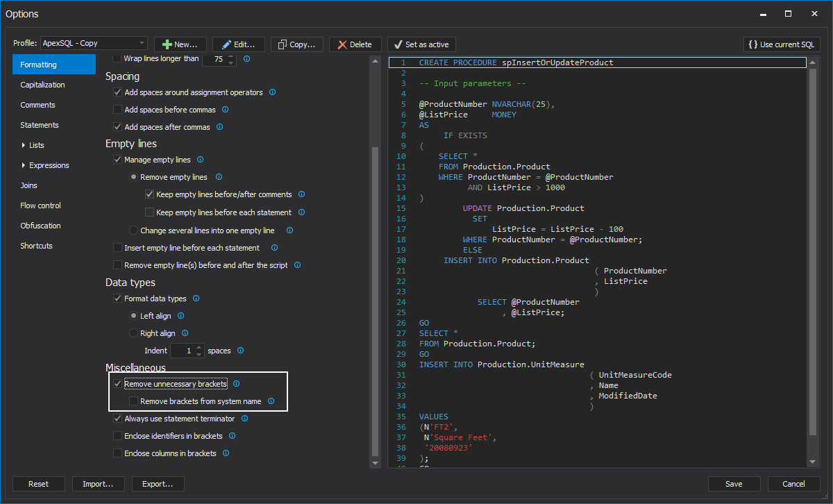
Task: Open the Obfuscation settings section
Action: pos(40,225)
